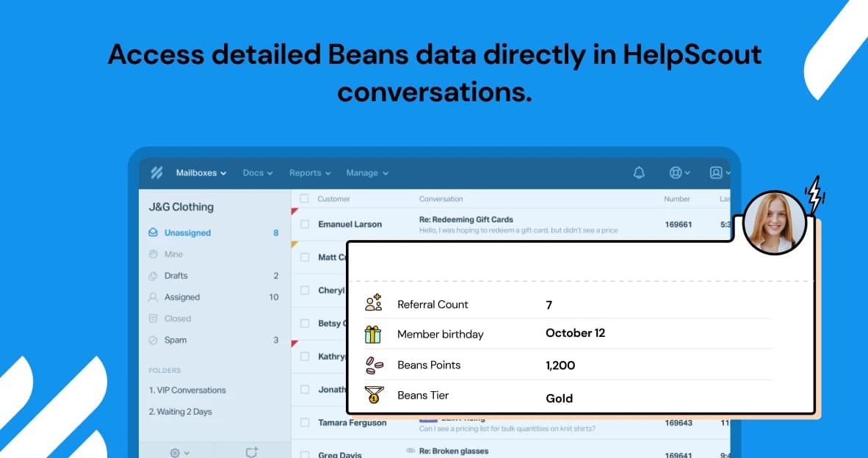The height and width of the screenshot is (458, 868).
Task: Click the customer avatar photo
Action: [x=774, y=223]
